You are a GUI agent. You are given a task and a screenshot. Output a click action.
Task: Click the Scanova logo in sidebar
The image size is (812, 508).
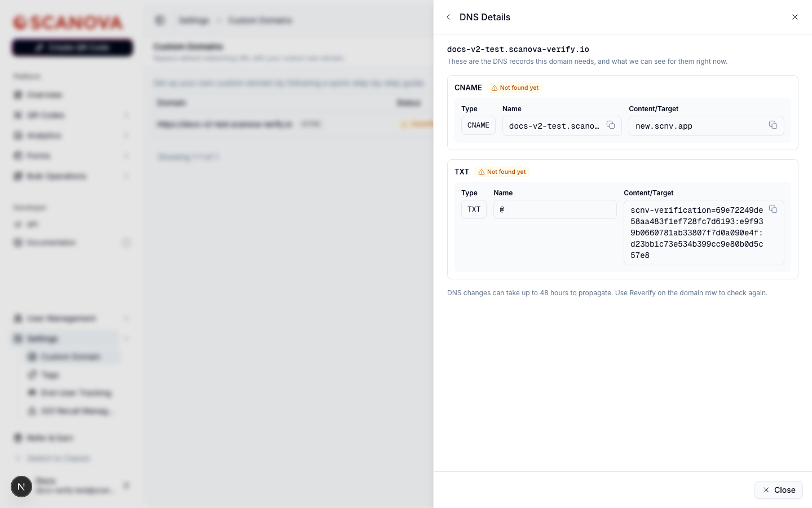68,23
